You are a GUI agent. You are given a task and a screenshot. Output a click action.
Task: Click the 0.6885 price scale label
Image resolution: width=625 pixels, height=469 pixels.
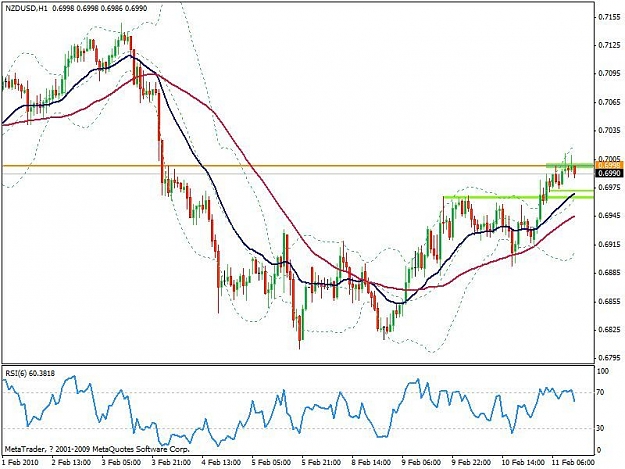coord(610,273)
